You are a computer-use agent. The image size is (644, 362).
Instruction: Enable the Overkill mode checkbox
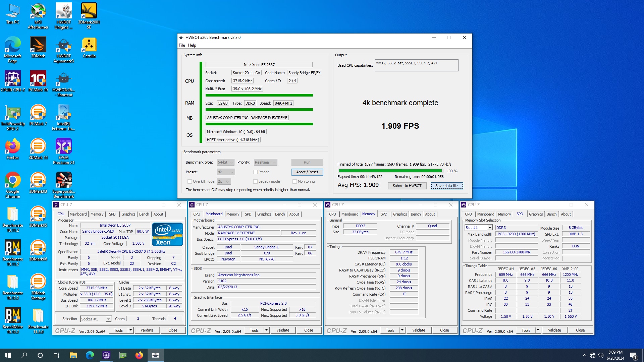tap(190, 181)
